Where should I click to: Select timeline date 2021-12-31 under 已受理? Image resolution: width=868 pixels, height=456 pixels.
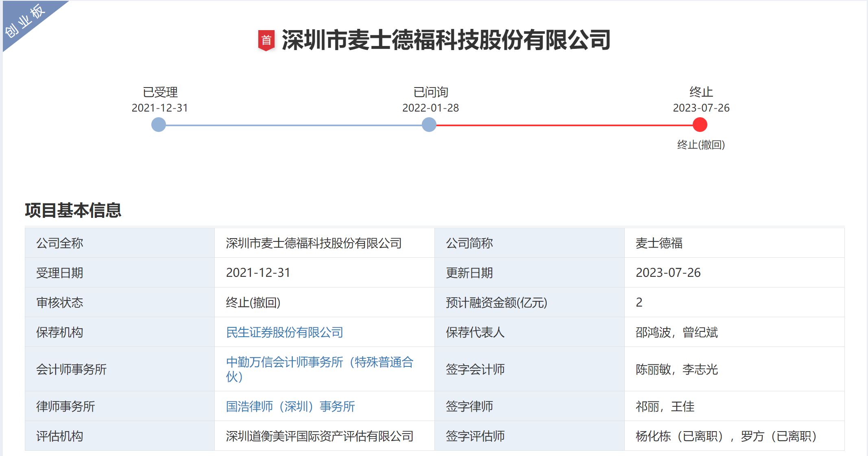160,108
